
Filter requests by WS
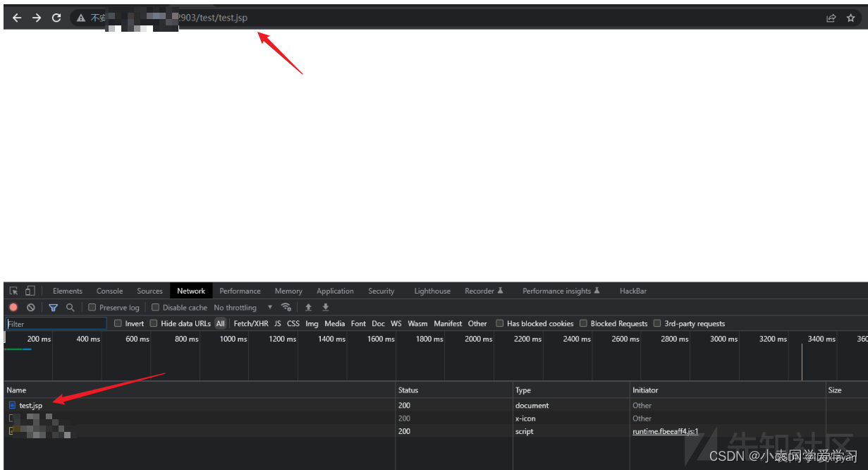(396, 324)
